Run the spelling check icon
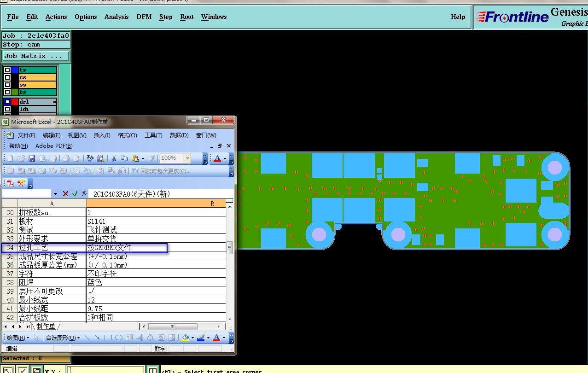This screenshot has height=373, width=588. [x=90, y=158]
